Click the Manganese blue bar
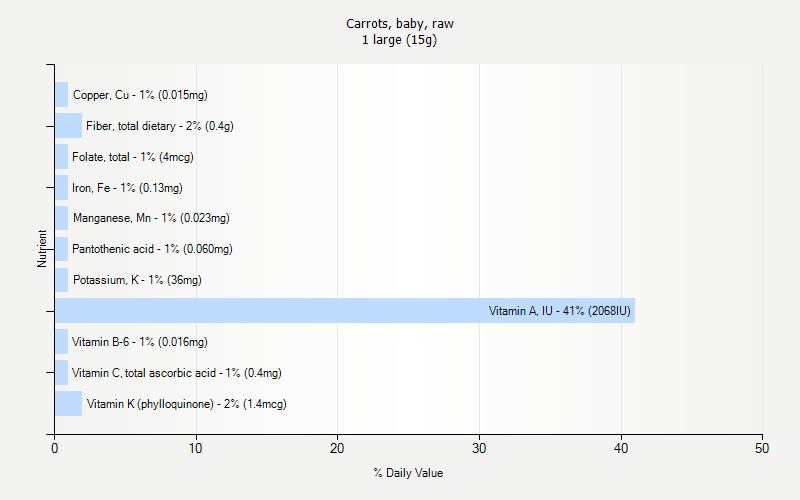This screenshot has height=500, width=800. coord(61,218)
